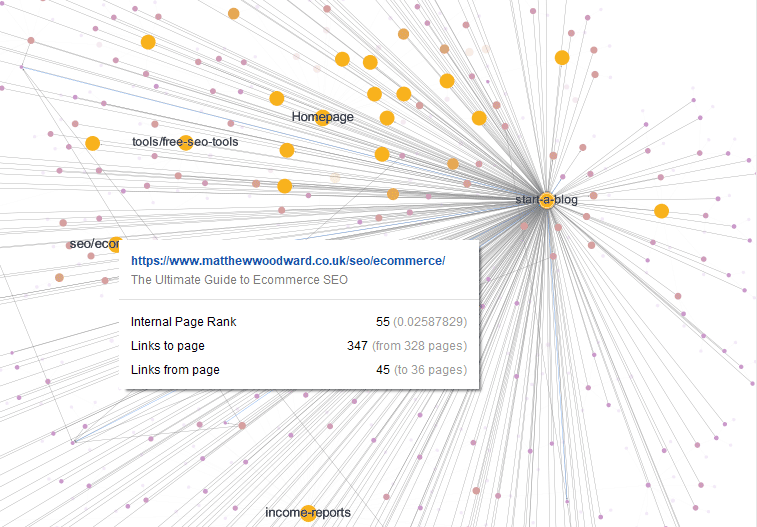Viewport: 757px width, 527px height.
Task: Open the matthewwoodward.co.uk/seo/ecommerce link
Action: point(288,261)
